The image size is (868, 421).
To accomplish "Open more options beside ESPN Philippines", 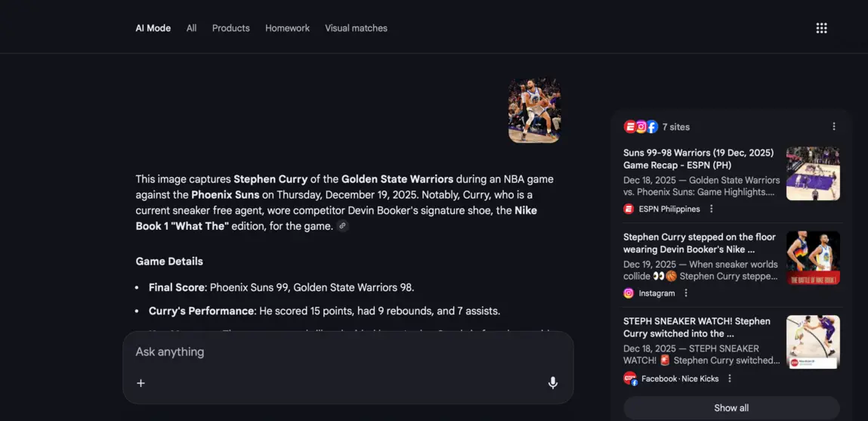I will (711, 209).
